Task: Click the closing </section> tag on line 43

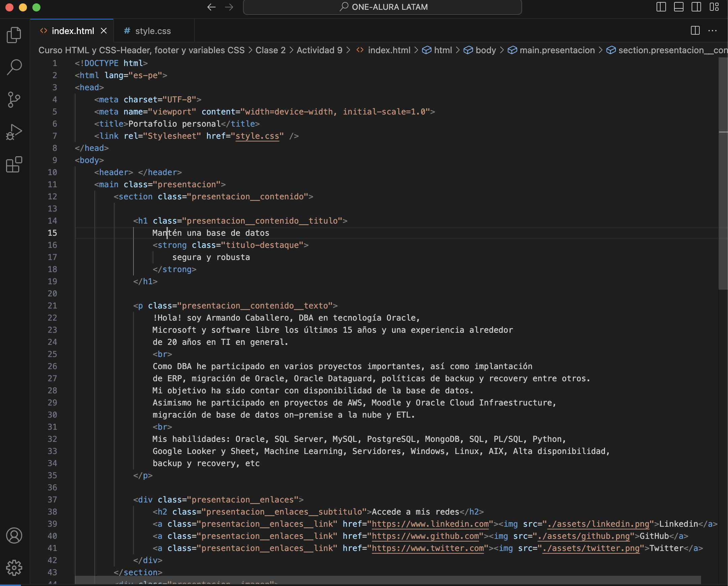Action: point(138,573)
